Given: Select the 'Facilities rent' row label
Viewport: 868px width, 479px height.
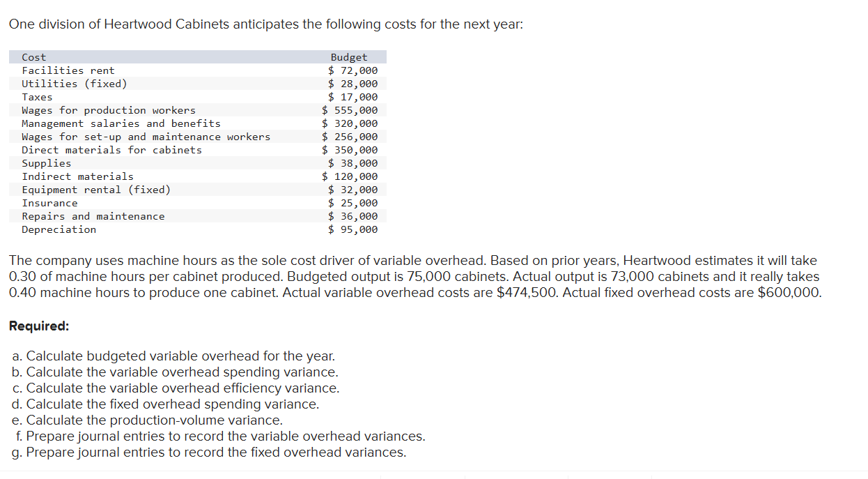Looking at the screenshot, I should pyautogui.click(x=68, y=70).
